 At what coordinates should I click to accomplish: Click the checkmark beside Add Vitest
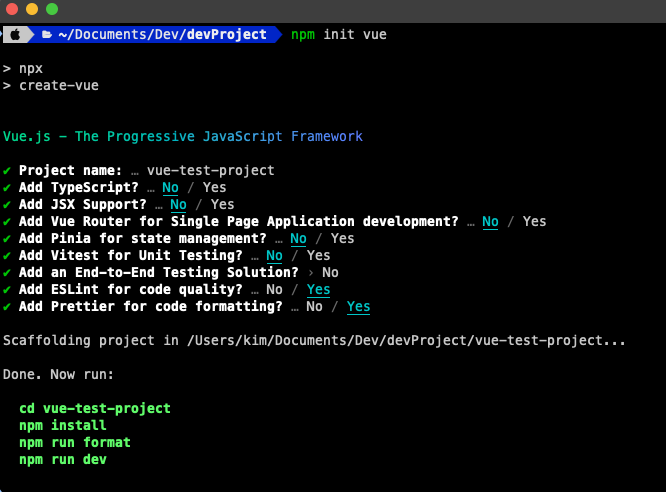coord(7,256)
